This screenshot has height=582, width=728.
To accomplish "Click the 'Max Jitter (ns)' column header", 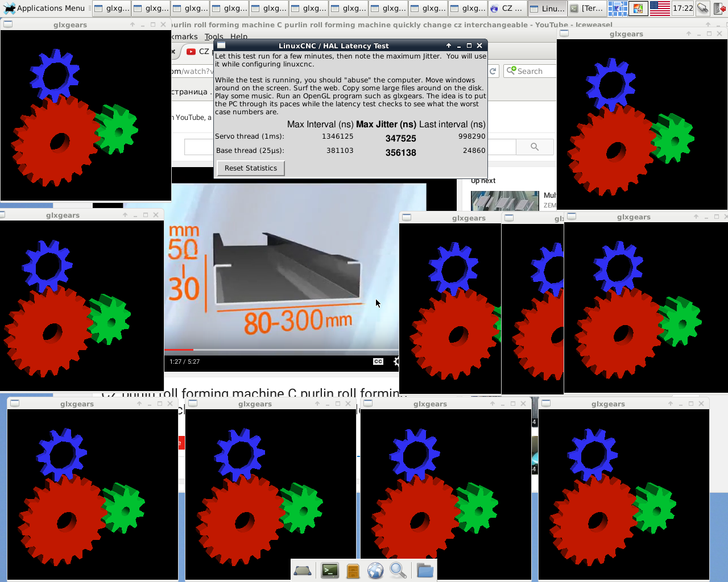I will pos(386,124).
